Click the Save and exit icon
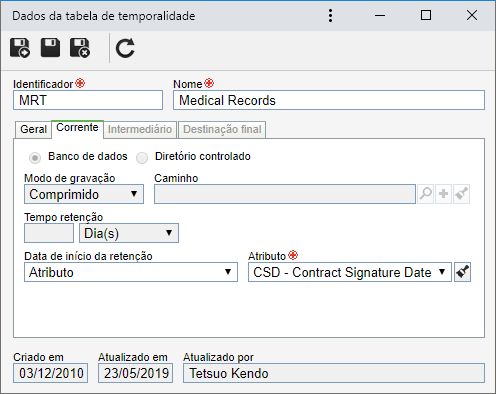496x394 pixels. point(80,48)
